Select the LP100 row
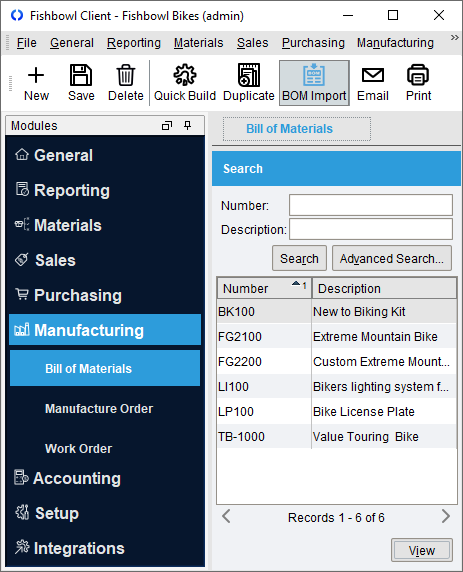 click(337, 411)
